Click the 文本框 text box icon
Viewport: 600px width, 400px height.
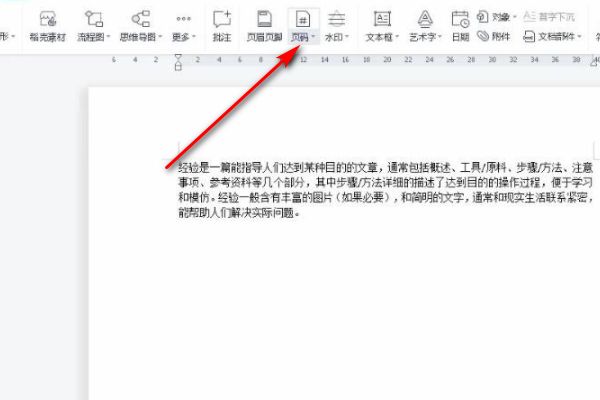coord(382,19)
